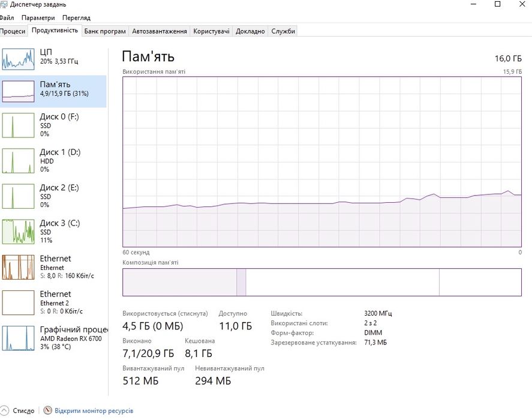Select the Ethernet 2 adapter graph
Viewport: 532px width, 420px height.
tap(18, 302)
